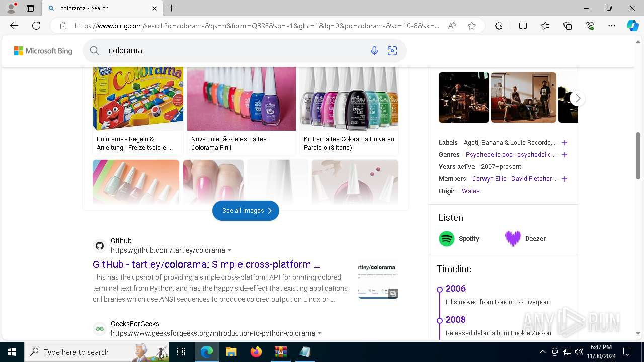Screen dimensions: 644x362
Task: Open Browser essentials heart icon
Action: click(x=590, y=26)
